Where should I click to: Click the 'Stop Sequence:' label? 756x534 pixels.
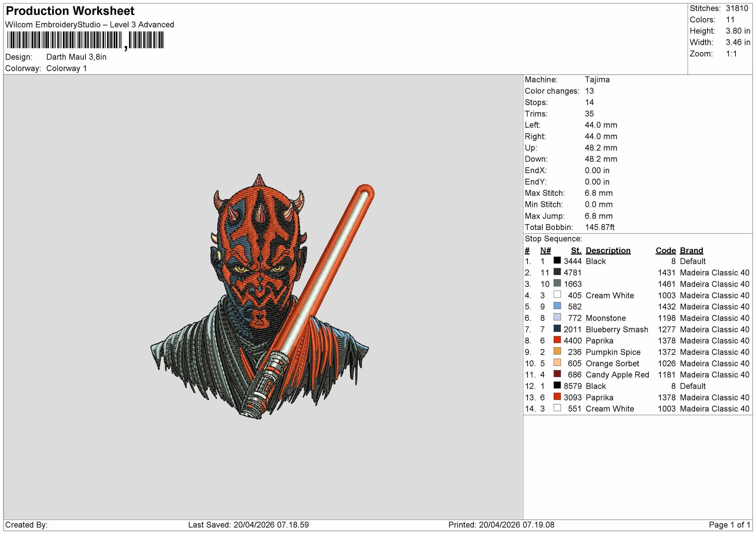553,239
